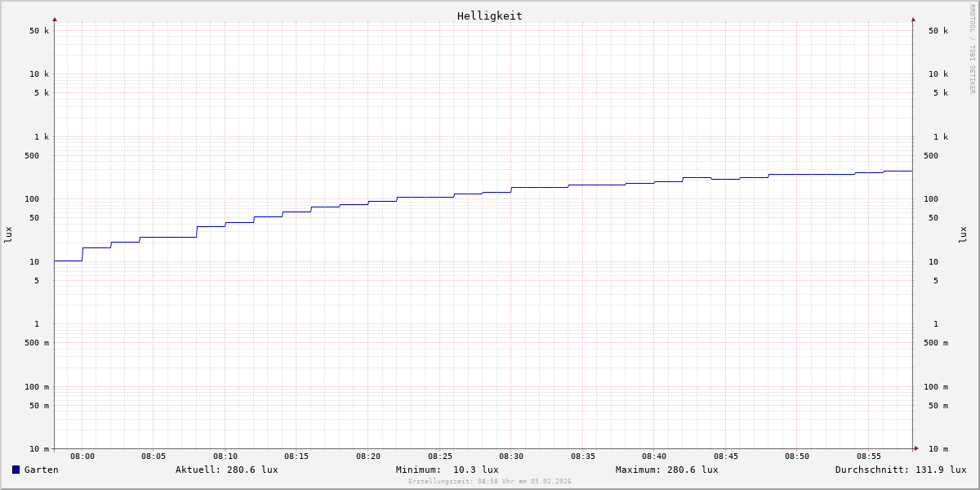Screen dimensions: 980x490
Task: Click the Garten legend label
Action: [x=41, y=470]
